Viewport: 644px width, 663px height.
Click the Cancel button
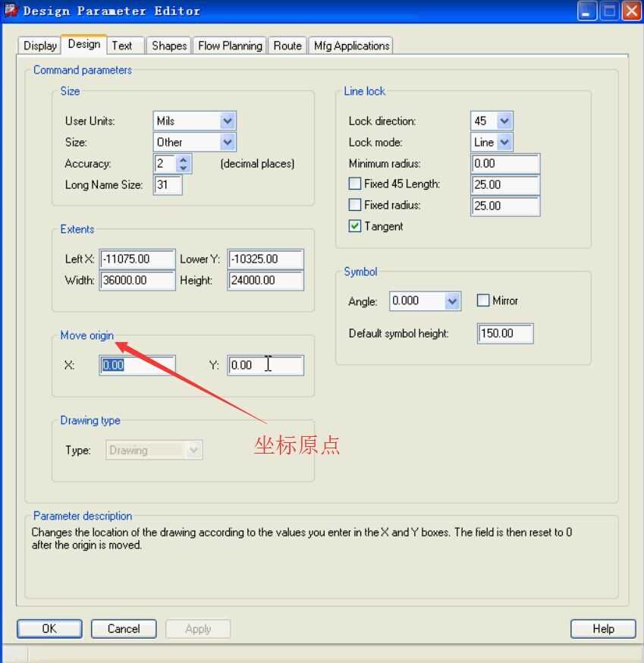[x=124, y=629]
